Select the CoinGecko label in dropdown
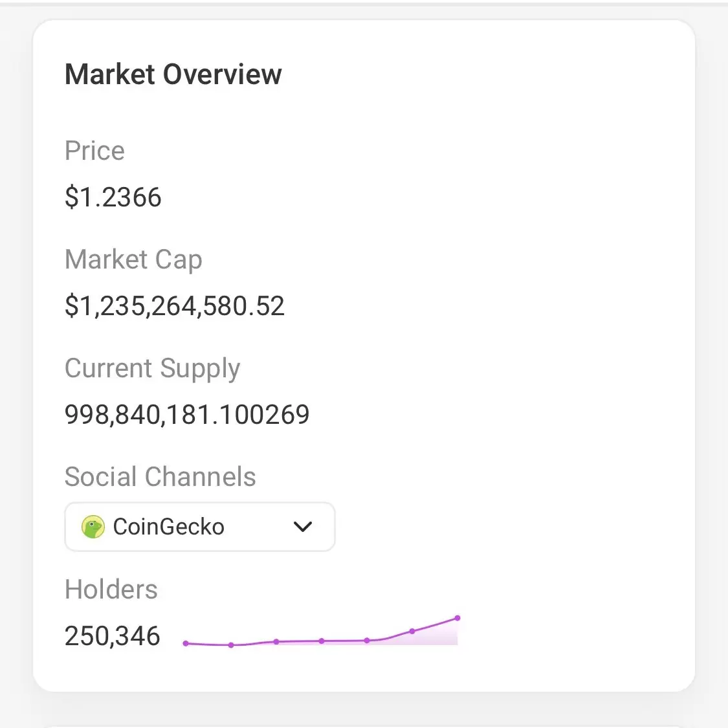 [168, 527]
